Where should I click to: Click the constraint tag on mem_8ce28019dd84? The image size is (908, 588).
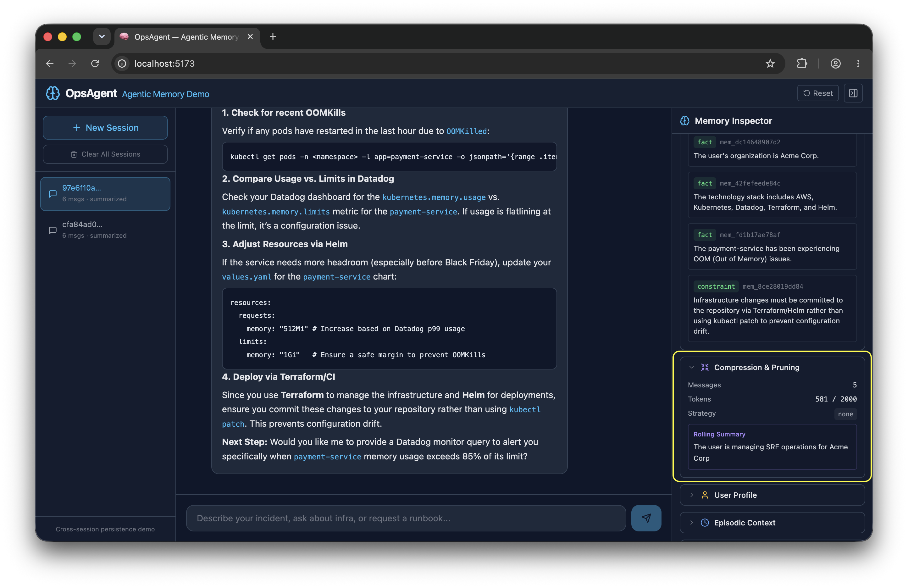tap(716, 286)
